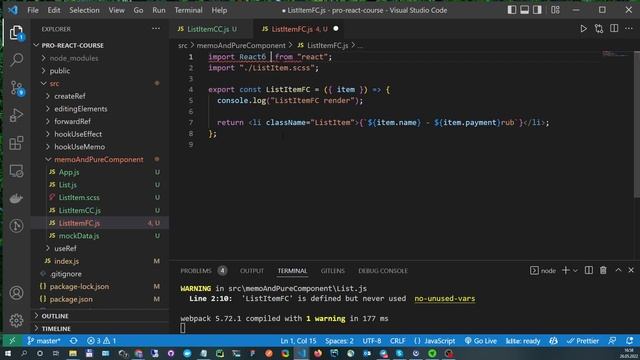Open the Help menu
Image resolution: width=640 pixels, height=360 pixels.
[219, 10]
